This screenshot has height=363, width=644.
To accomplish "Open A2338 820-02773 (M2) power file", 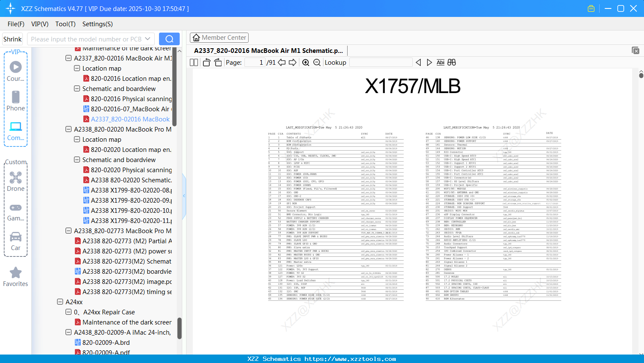I will point(127,251).
